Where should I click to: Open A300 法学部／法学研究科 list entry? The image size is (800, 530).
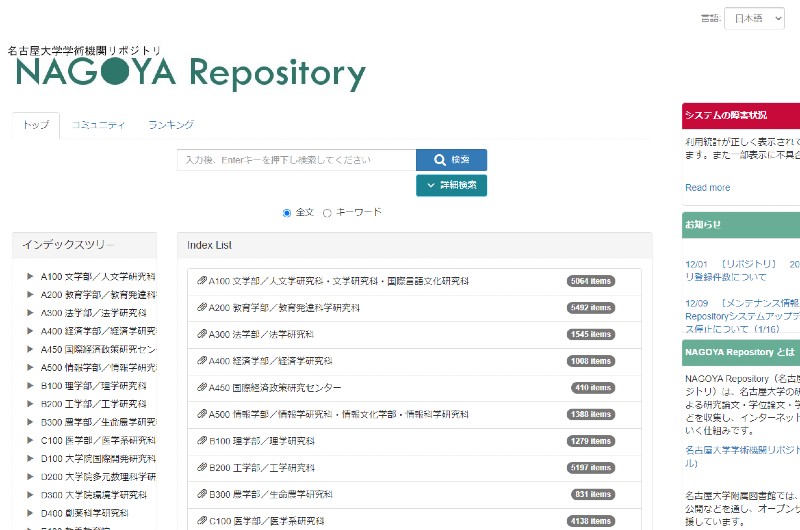pyautogui.click(x=261, y=334)
